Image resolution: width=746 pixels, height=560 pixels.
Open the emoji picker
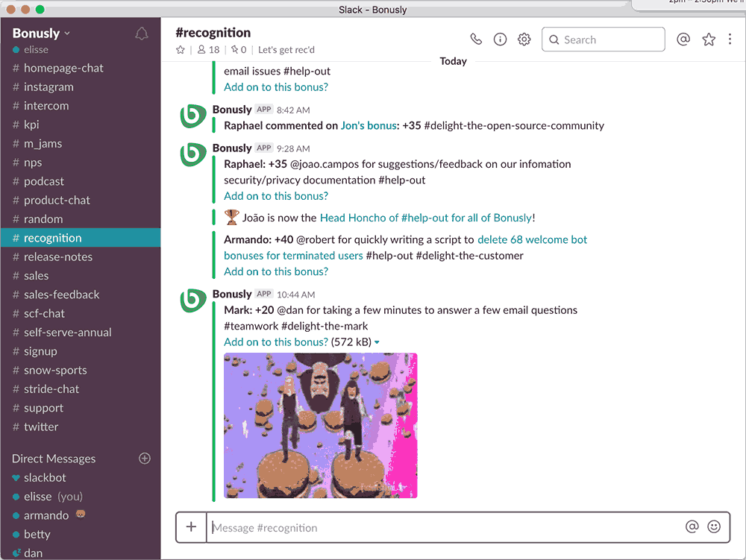(x=714, y=526)
